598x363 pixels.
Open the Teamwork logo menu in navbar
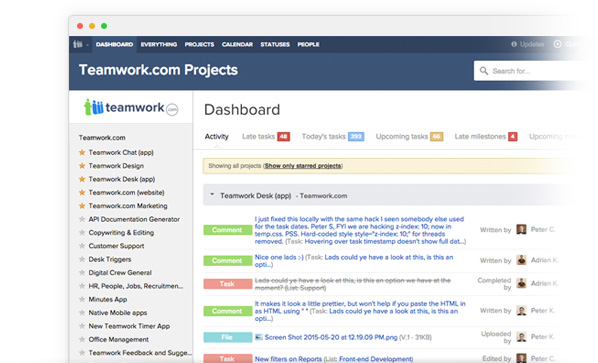80,44
